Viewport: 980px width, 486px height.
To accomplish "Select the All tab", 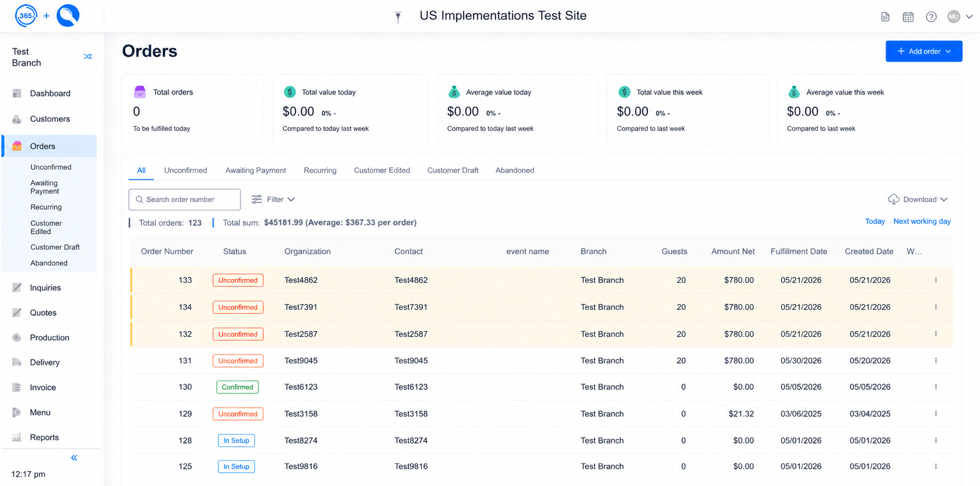I will point(141,170).
